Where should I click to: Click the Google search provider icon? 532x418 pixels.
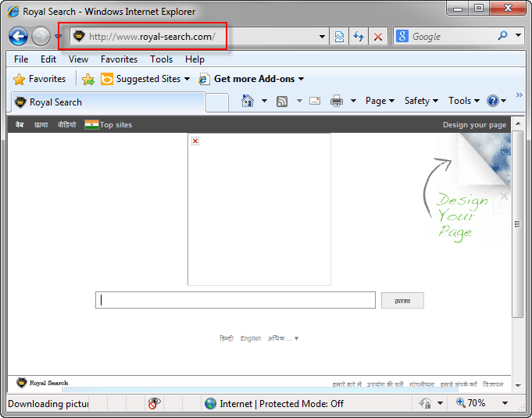(x=402, y=36)
